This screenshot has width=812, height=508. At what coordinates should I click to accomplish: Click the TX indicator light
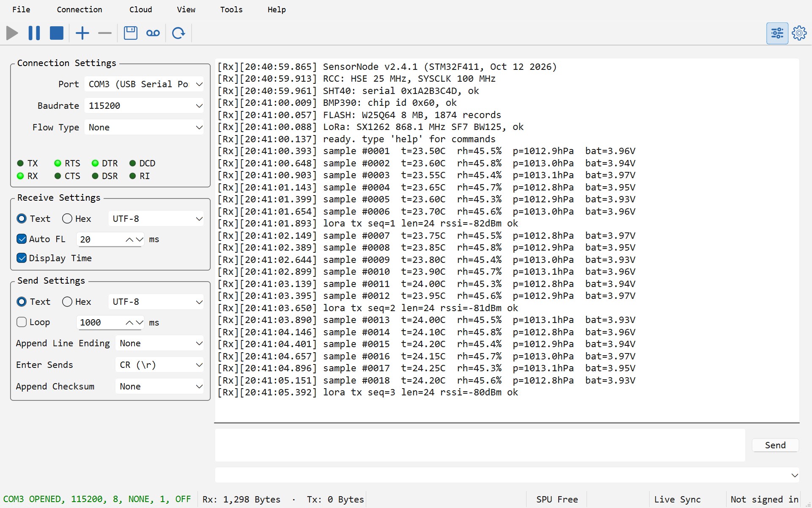click(x=20, y=163)
